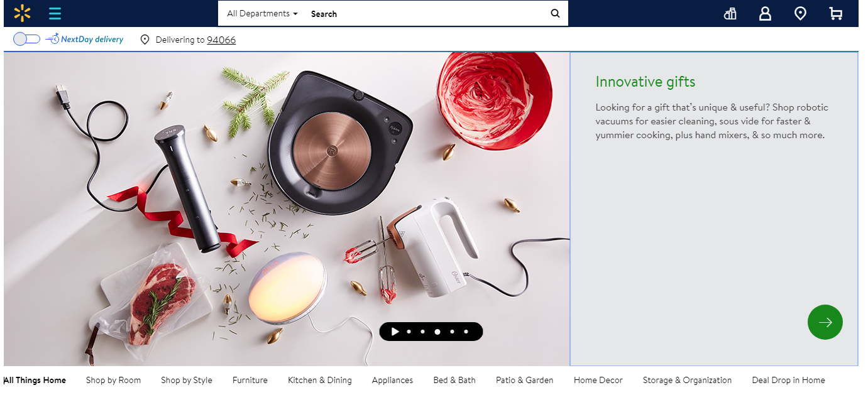Click the store finder pin icon

coord(800,13)
